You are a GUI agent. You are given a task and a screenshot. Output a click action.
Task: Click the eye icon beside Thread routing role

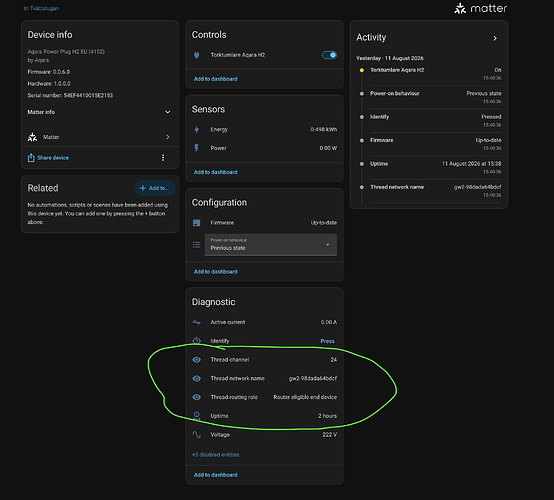[x=197, y=397]
